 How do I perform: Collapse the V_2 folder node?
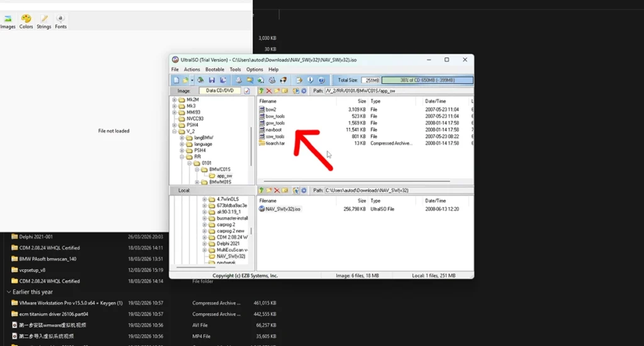click(x=174, y=131)
